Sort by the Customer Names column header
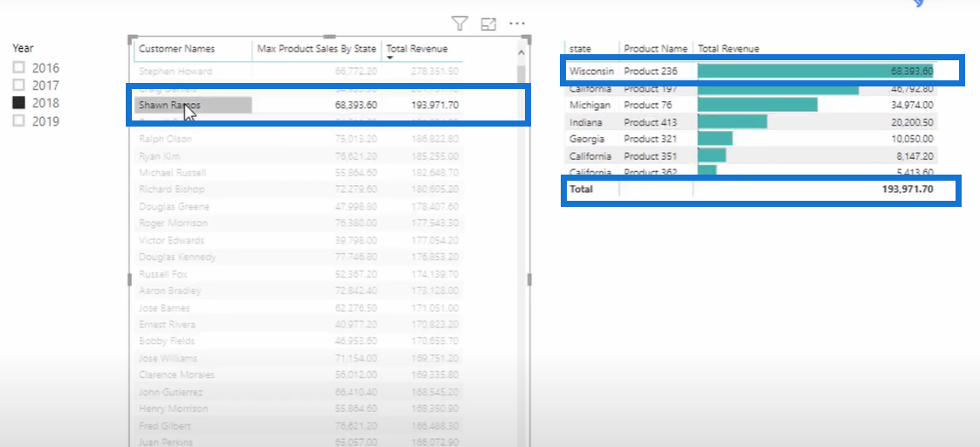 (x=176, y=49)
